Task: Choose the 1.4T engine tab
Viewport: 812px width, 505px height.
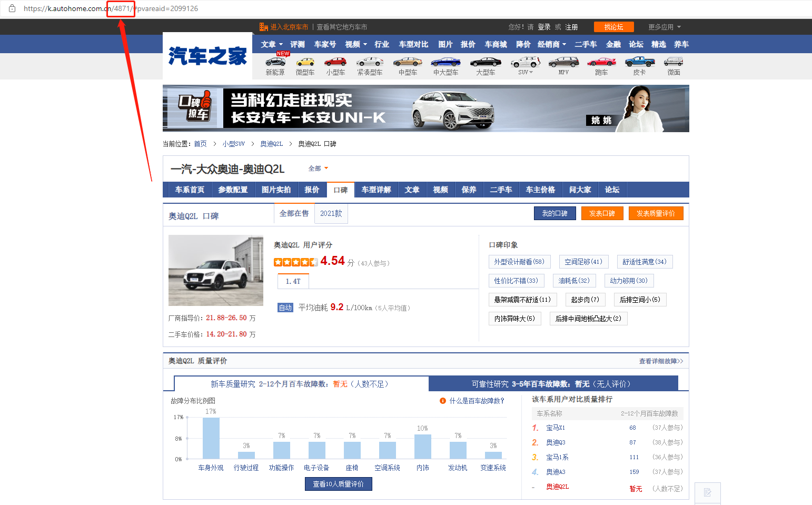Action: 293,281
